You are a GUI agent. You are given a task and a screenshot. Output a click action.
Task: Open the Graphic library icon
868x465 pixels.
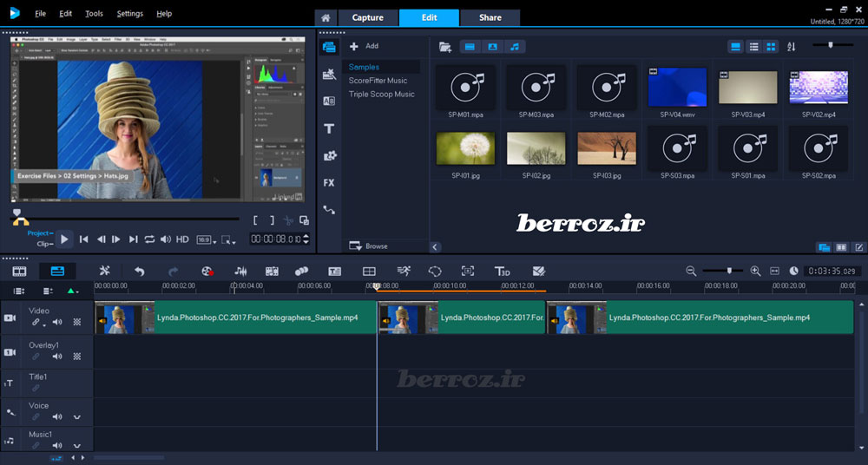[330, 155]
